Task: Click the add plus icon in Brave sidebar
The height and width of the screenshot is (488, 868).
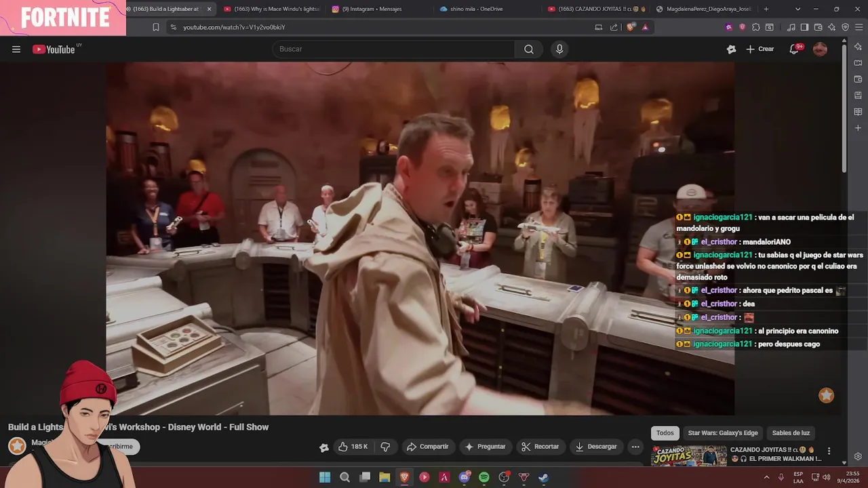Action: click(858, 127)
